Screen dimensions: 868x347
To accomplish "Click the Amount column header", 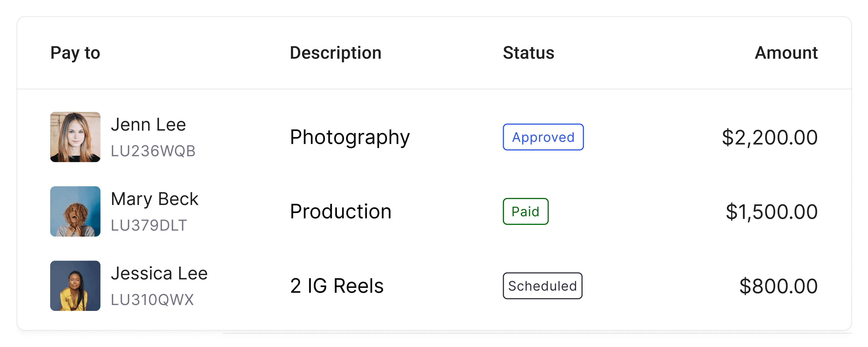I will [x=786, y=53].
